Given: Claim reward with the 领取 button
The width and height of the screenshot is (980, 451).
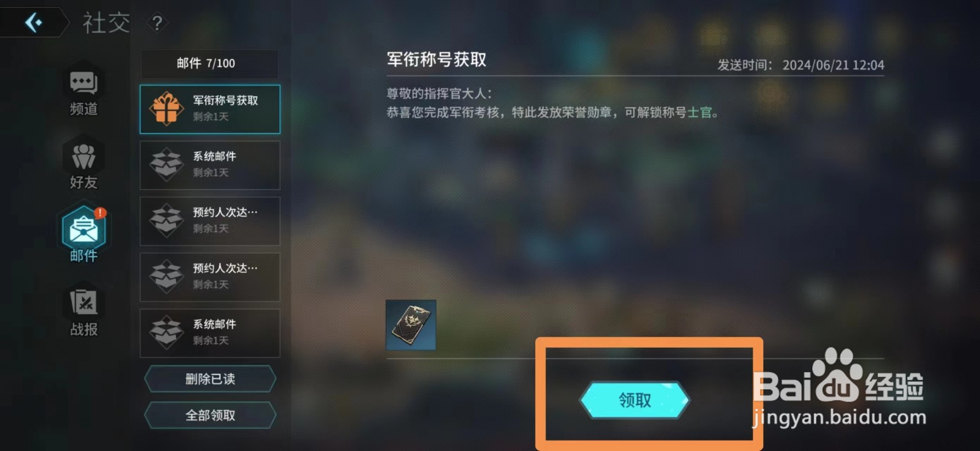Looking at the screenshot, I should (x=635, y=400).
